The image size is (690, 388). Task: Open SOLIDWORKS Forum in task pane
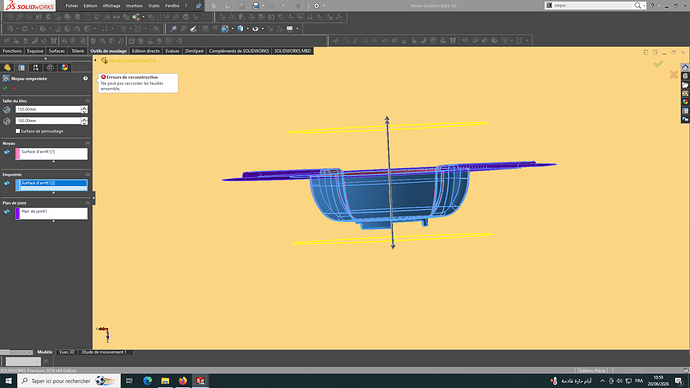pyautogui.click(x=685, y=119)
